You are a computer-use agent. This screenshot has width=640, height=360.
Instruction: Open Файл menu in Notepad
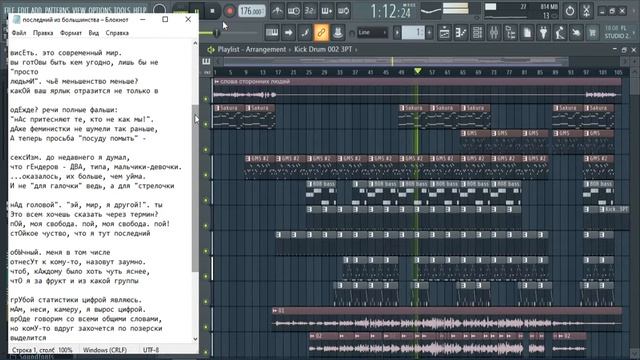(x=19, y=33)
